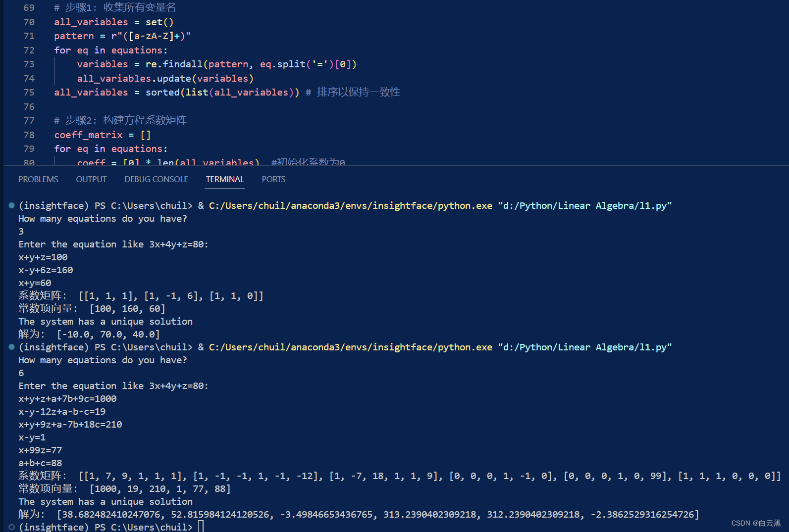Switch to the PROBLEMS panel tab

[38, 179]
